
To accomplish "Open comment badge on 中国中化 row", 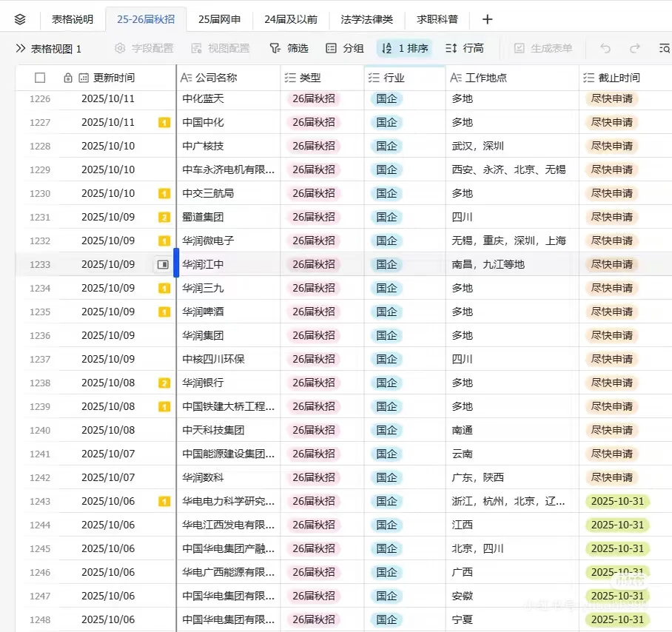I will point(164,123).
